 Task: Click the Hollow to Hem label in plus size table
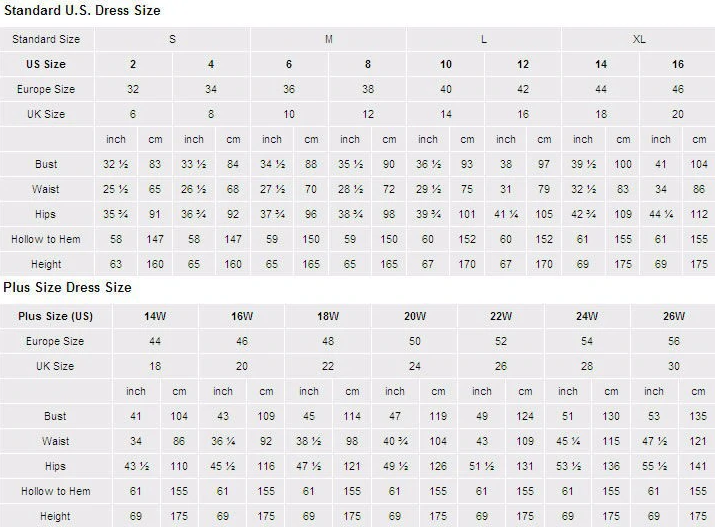click(56, 491)
